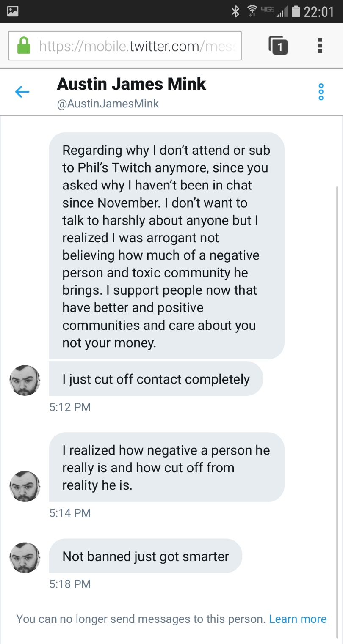Tap the picture notification icon in status bar
This screenshot has width=343, height=644.
tap(13, 11)
